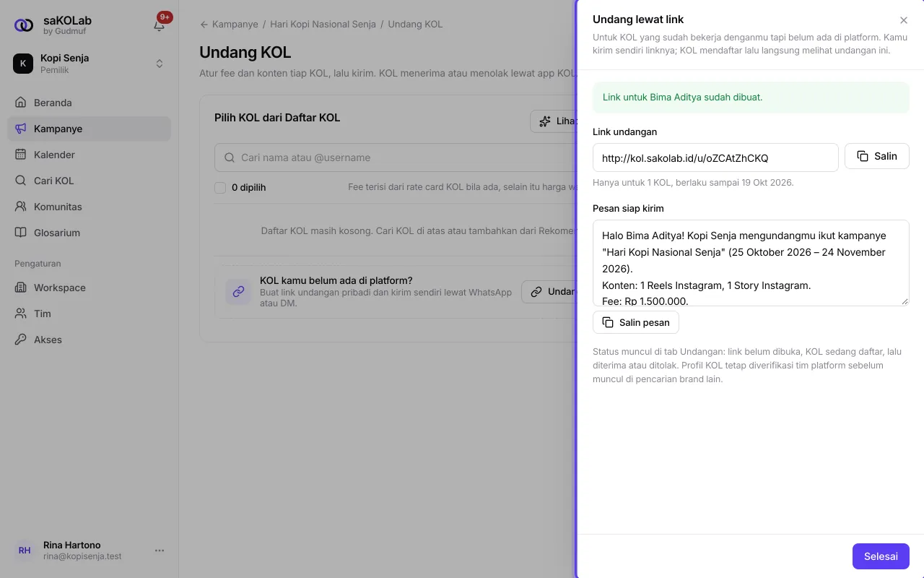Open Rina Hartono account options menu

click(160, 551)
